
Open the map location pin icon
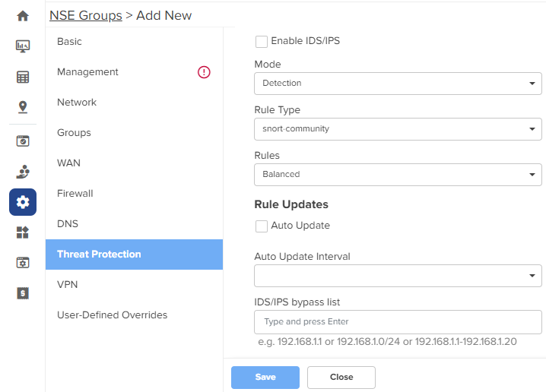(x=23, y=107)
